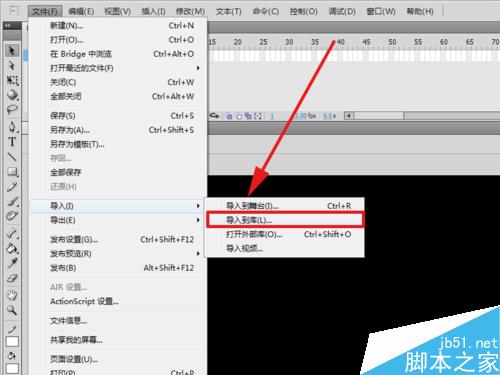500x375 pixels.
Task: Expand the 导入(I) submenu arrow
Action: 198,206
